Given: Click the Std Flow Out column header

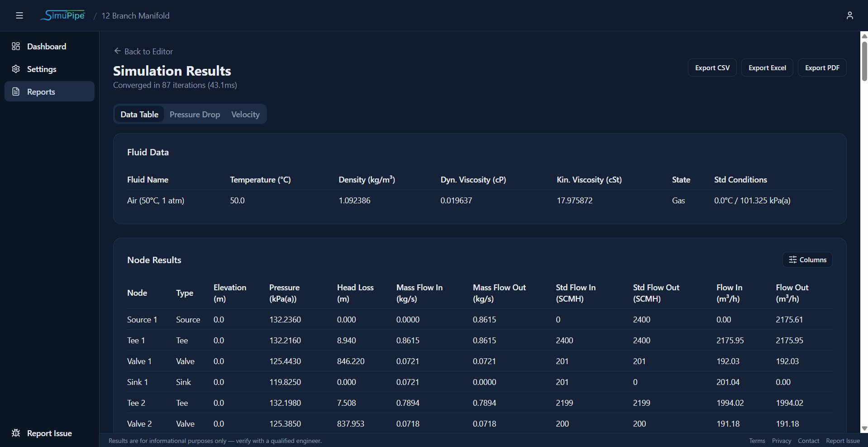Looking at the screenshot, I should 656,293.
